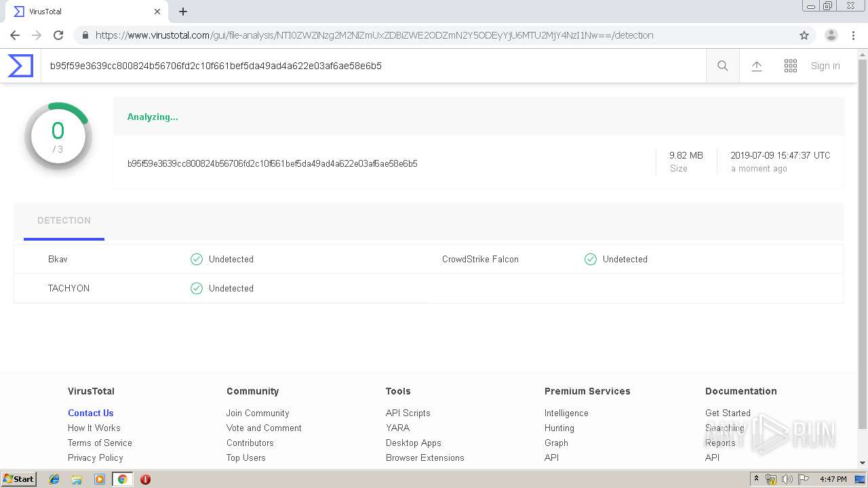Open Terms of Service link
Viewport: 868px width, 488px height.
click(100, 443)
